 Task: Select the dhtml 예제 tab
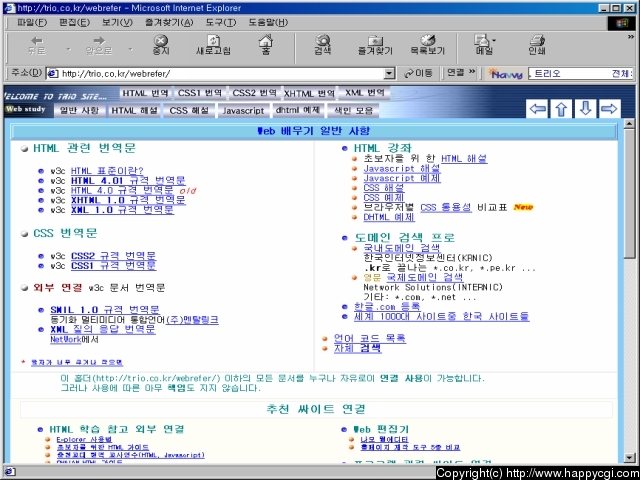click(298, 110)
